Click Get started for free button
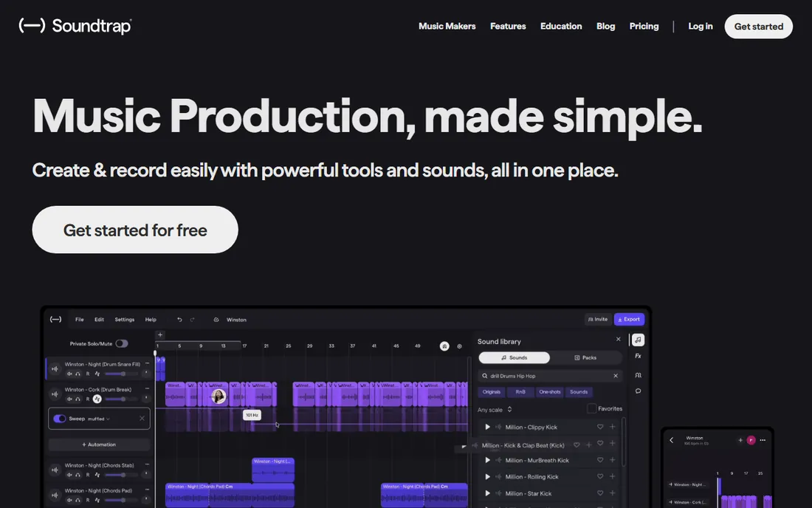The height and width of the screenshot is (508, 812). [x=135, y=230]
